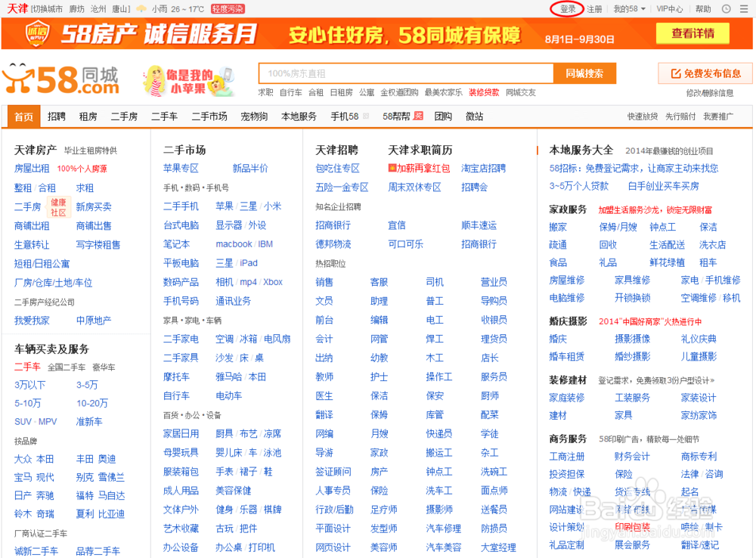Open 天津求职简历 heading
Screen dimensions: 756x558
pos(420,150)
